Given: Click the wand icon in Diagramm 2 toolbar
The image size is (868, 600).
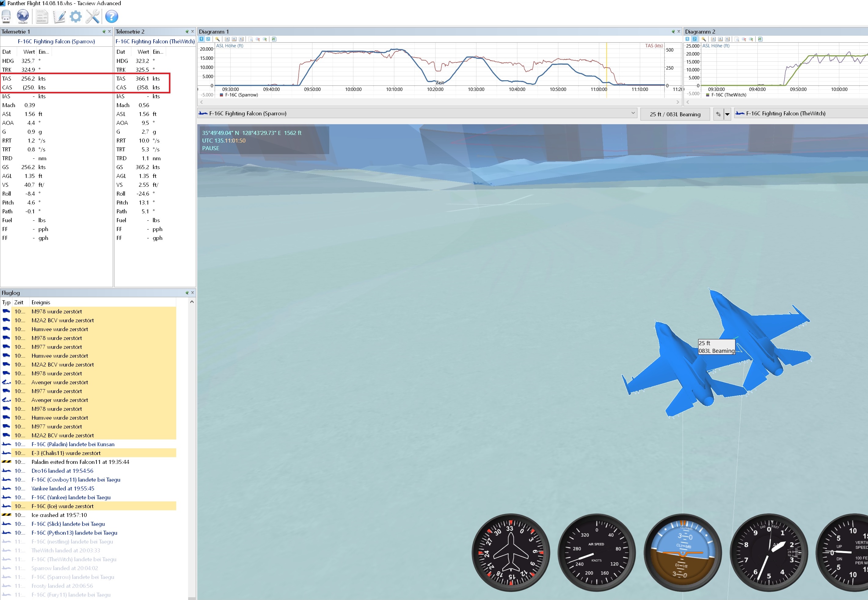Looking at the screenshot, I should point(704,39).
